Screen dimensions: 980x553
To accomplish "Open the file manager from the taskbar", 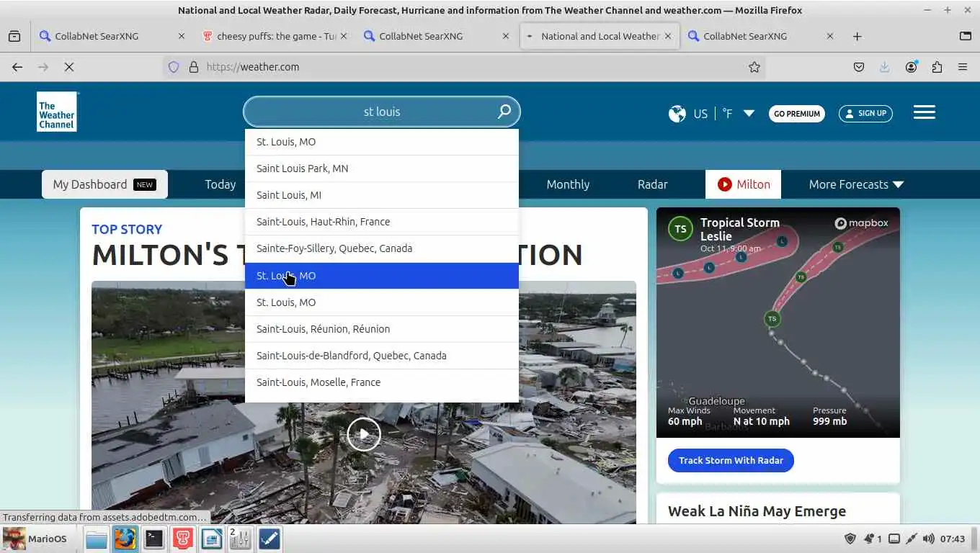I will [97, 539].
